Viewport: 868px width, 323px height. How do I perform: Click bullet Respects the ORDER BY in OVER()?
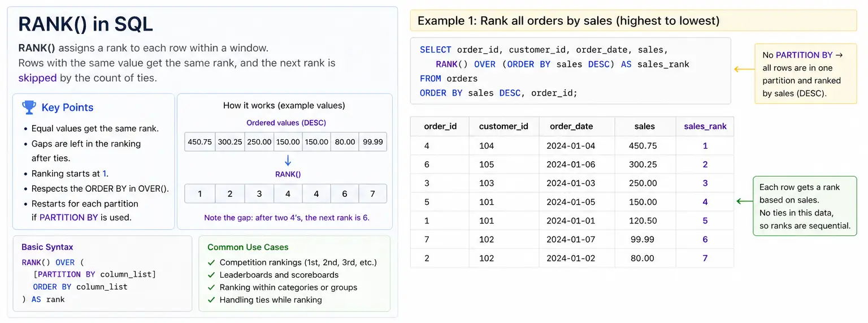[x=100, y=188]
